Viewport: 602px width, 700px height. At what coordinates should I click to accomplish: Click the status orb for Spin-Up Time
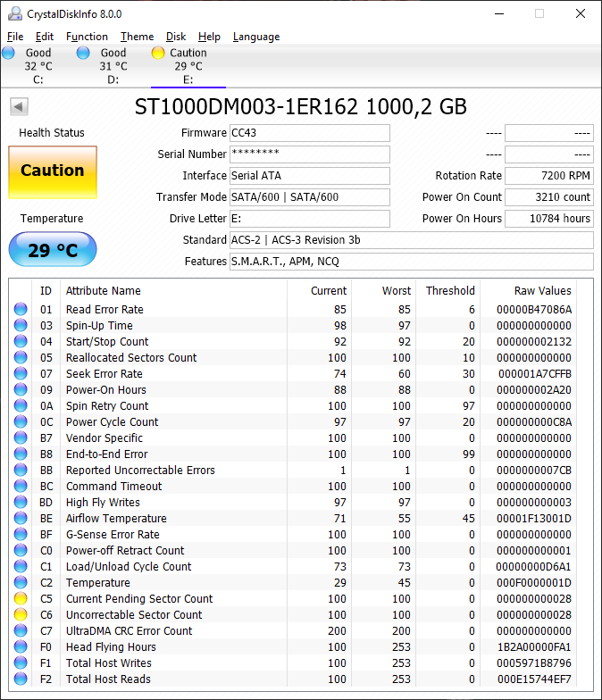pyautogui.click(x=21, y=325)
